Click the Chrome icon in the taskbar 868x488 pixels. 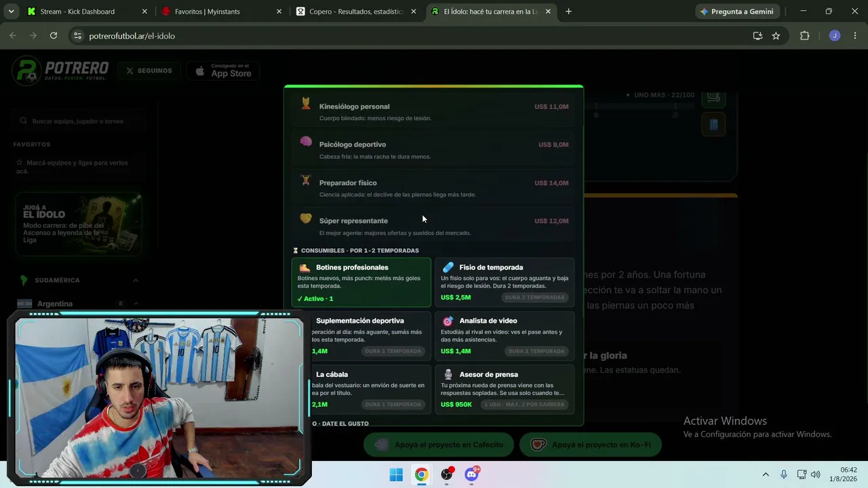421,474
